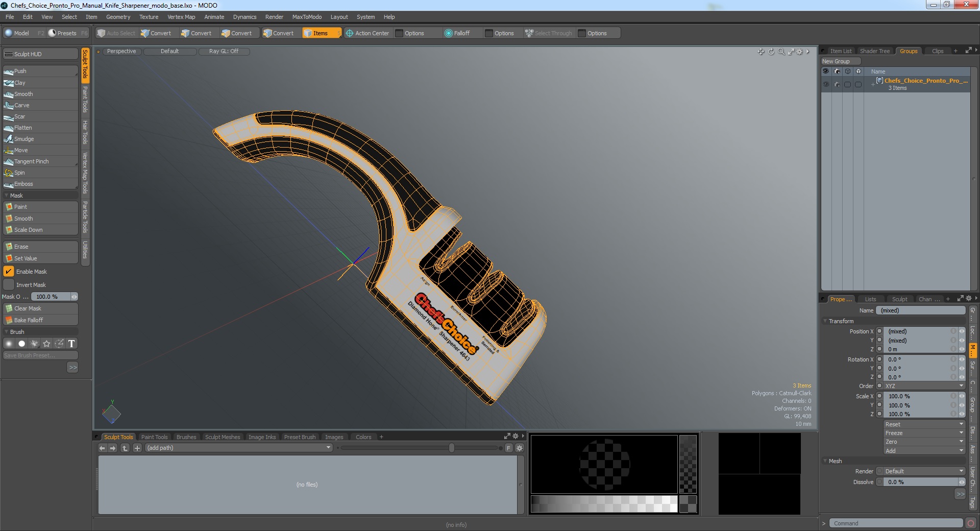
Task: Open the Add transform dropdown
Action: click(924, 451)
